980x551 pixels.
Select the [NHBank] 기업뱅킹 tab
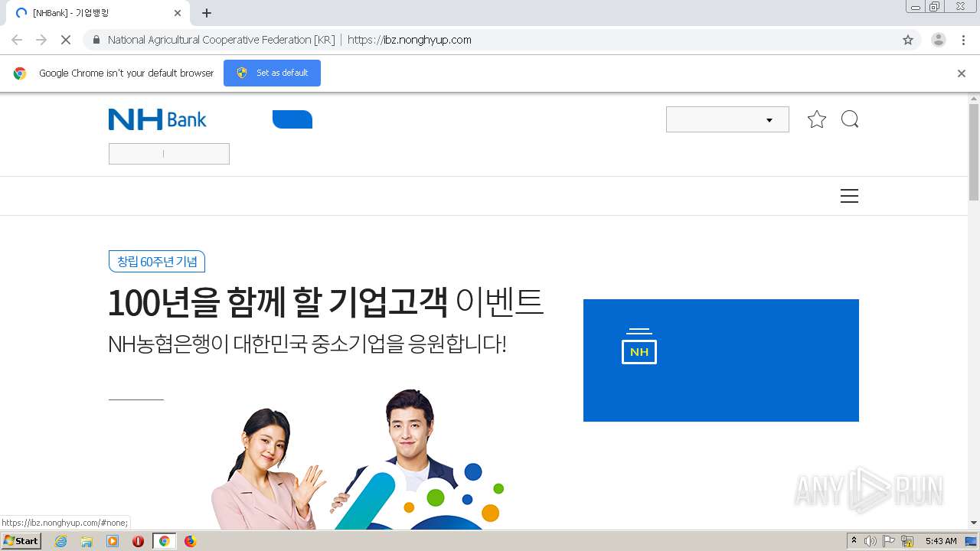(x=98, y=13)
